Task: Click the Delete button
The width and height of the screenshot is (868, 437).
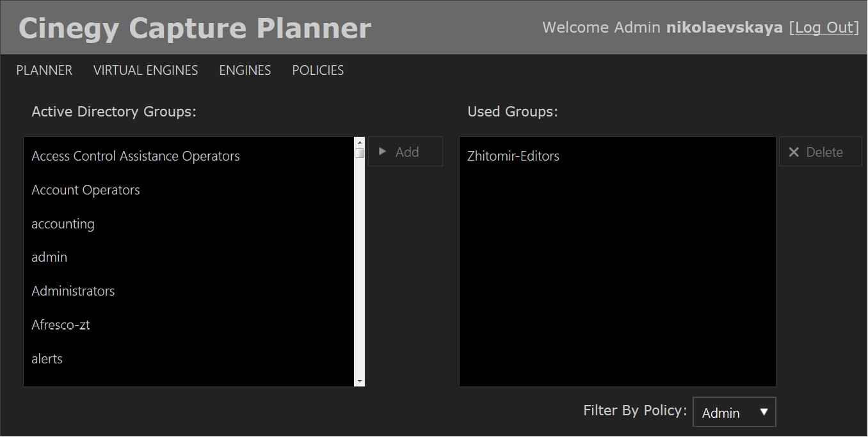Action: pos(820,152)
